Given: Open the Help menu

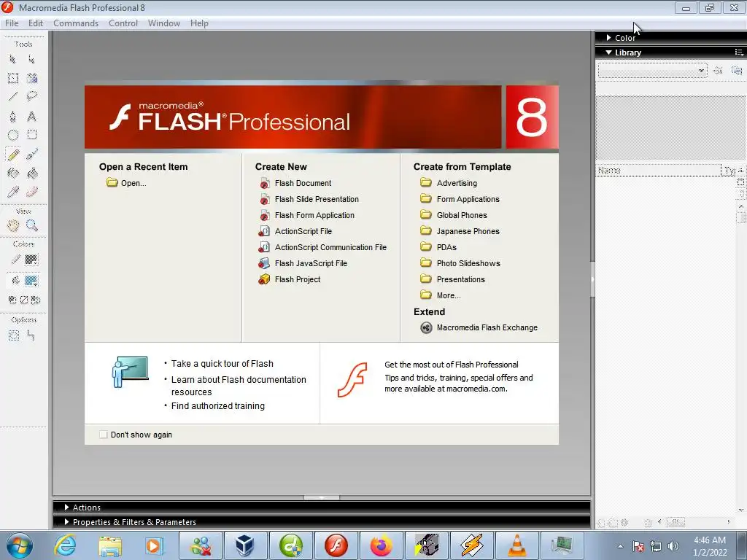Looking at the screenshot, I should point(199,23).
